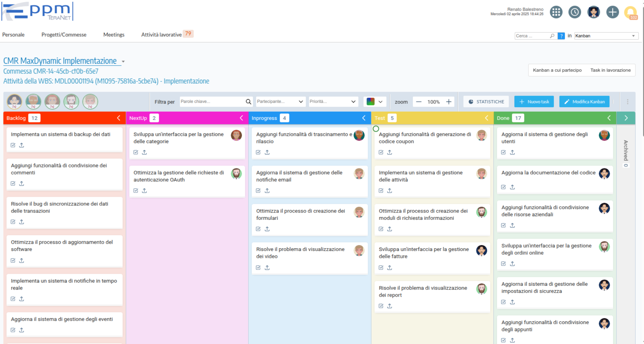Open the clock timesheet icon
Screen dimensions: 644x344
(x=575, y=12)
